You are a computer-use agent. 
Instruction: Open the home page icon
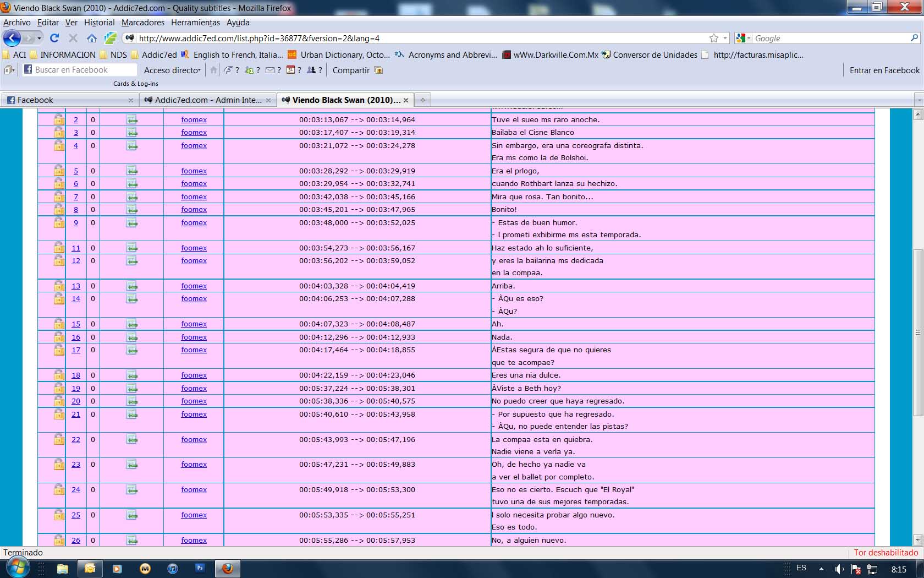92,38
